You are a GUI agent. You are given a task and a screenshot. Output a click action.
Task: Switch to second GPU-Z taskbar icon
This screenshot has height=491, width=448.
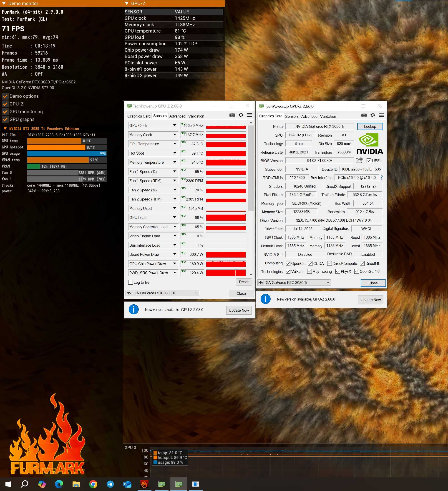pyautogui.click(x=179, y=484)
